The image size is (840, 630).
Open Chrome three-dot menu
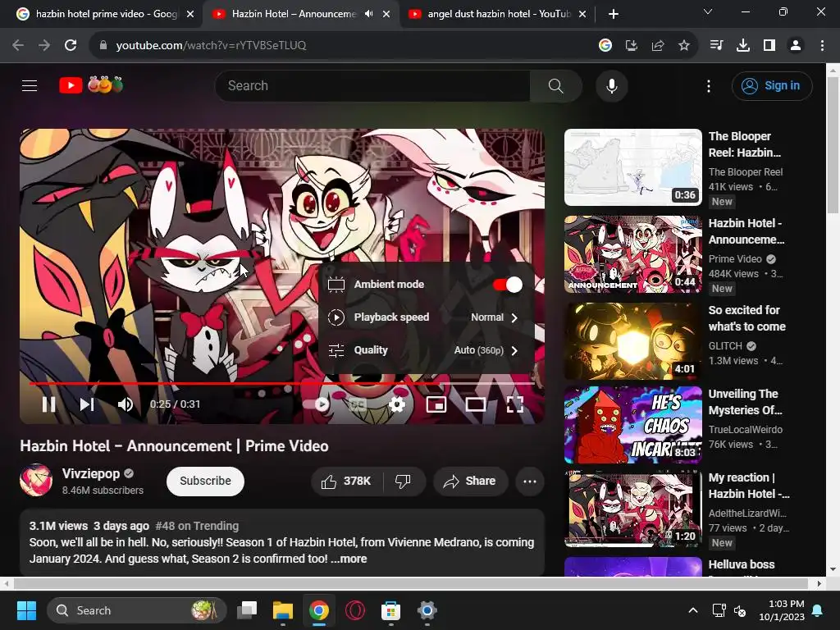(x=822, y=46)
